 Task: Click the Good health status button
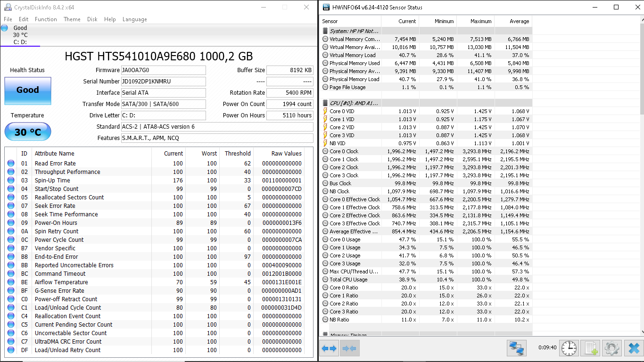coord(28,90)
